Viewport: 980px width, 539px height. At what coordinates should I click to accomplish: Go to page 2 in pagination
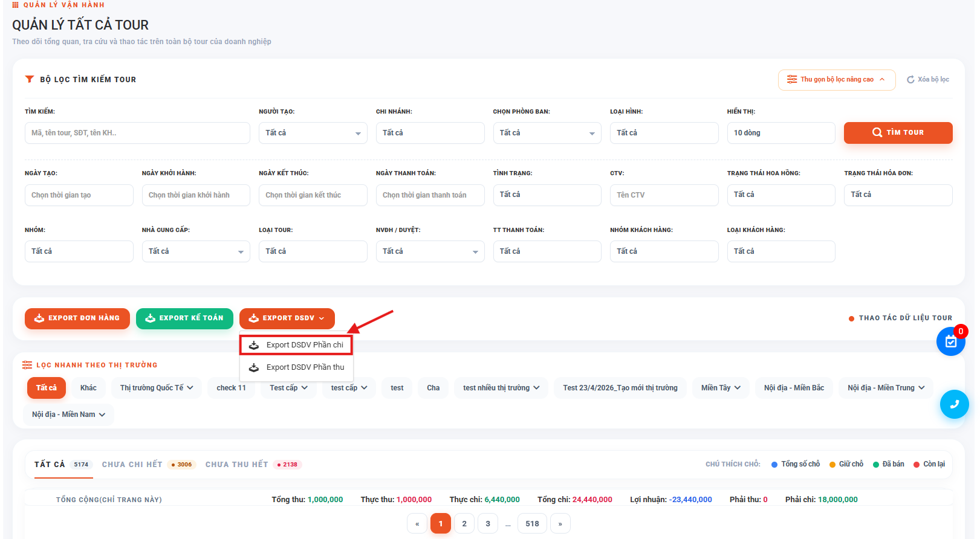pyautogui.click(x=464, y=524)
